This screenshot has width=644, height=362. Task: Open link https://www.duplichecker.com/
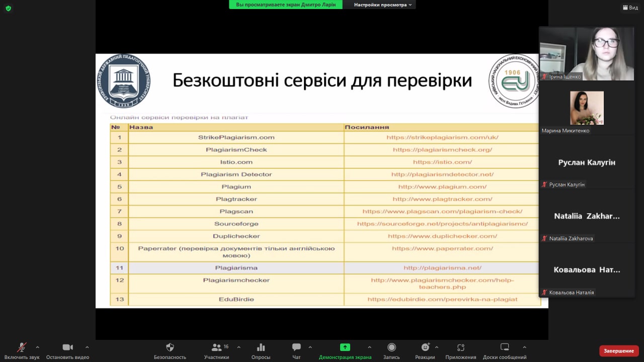[442, 236]
